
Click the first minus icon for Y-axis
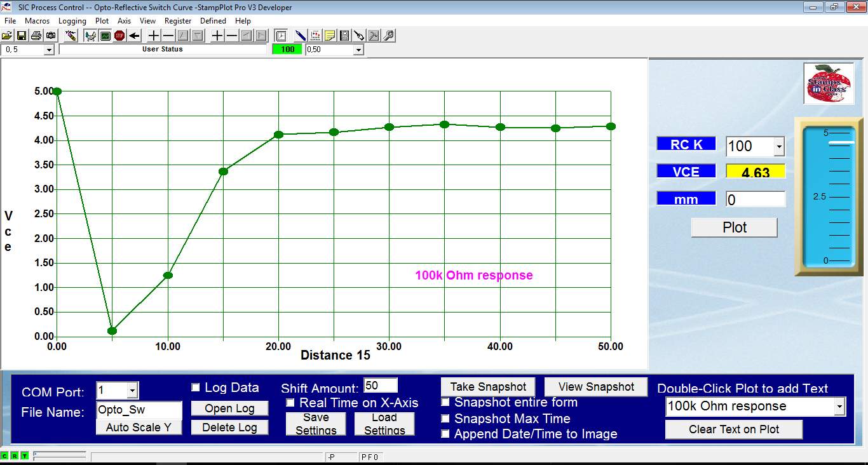point(168,36)
